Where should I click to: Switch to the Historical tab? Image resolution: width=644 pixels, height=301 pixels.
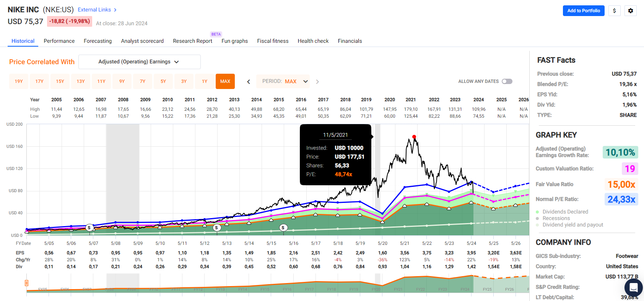pyautogui.click(x=23, y=41)
